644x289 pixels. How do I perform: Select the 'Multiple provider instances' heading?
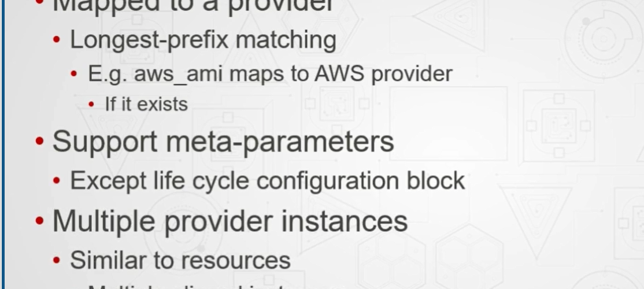click(x=230, y=221)
